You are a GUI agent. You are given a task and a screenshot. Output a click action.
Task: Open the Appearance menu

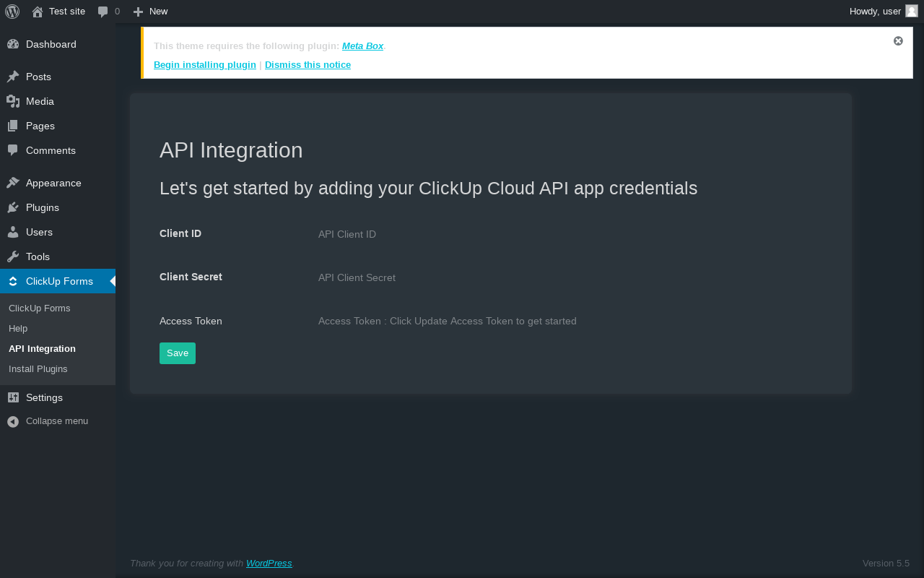coord(58,183)
